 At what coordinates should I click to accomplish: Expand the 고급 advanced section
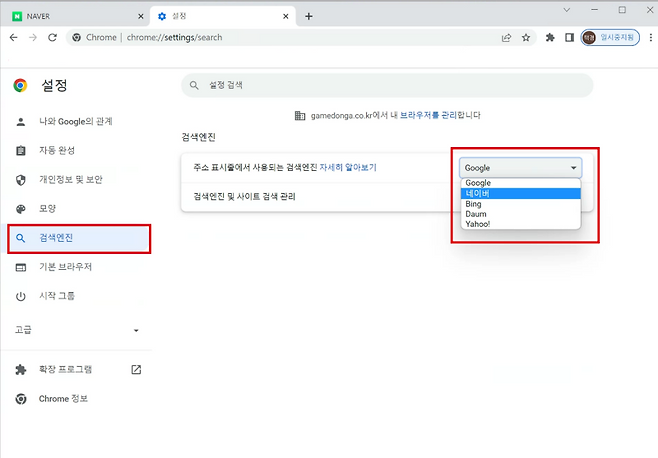[x=77, y=330]
